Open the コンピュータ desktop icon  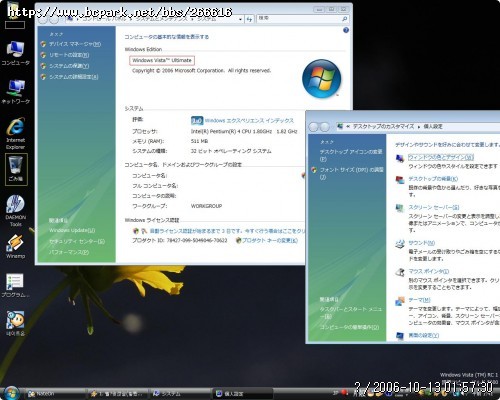tap(15, 53)
